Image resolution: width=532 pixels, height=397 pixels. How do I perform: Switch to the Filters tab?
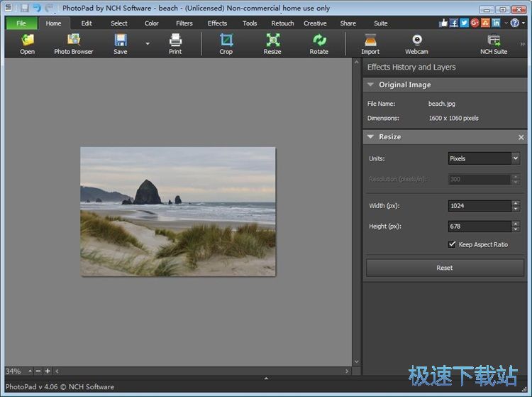click(x=184, y=23)
